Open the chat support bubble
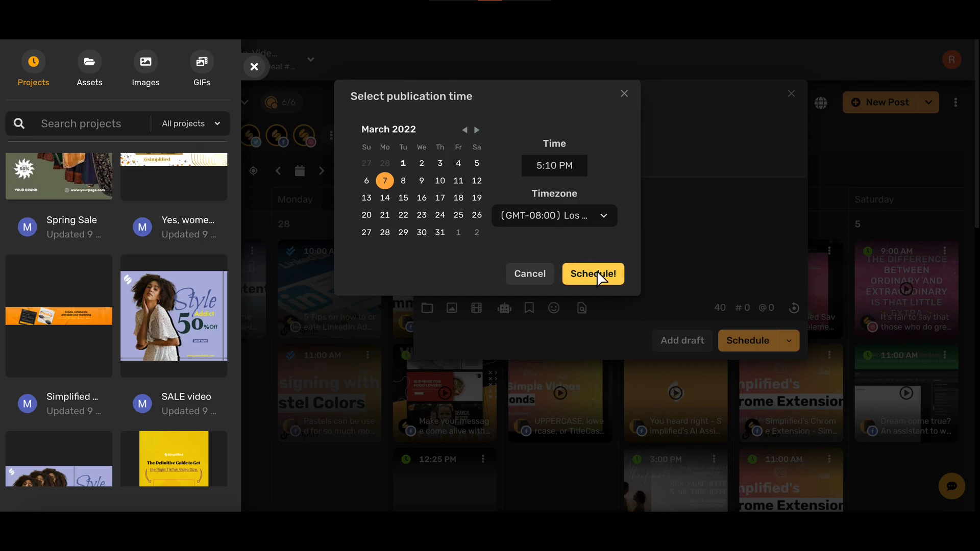Image resolution: width=980 pixels, height=551 pixels. pos(952,486)
